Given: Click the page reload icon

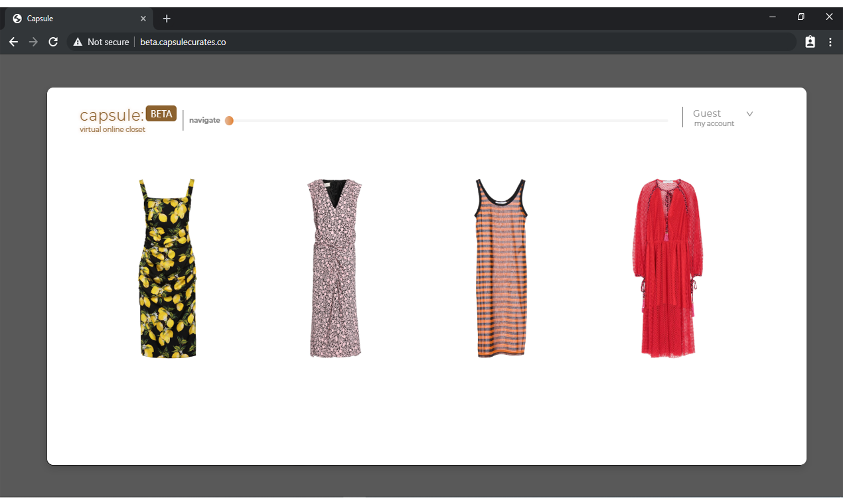Looking at the screenshot, I should (x=53, y=42).
